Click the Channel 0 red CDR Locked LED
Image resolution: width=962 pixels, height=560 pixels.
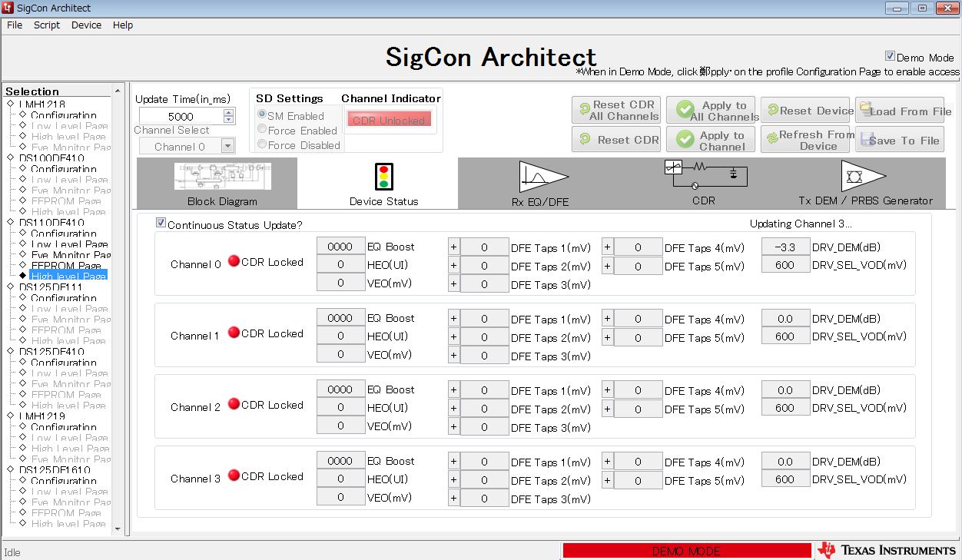pos(234,261)
